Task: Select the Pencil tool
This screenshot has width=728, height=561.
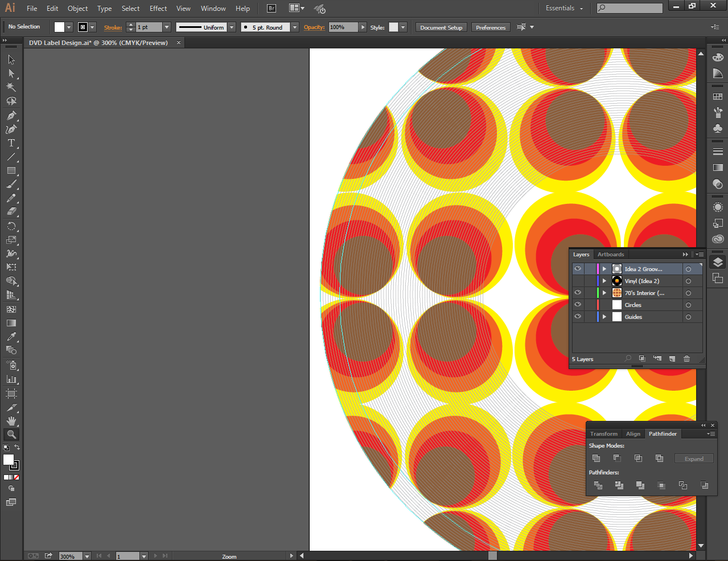Action: (x=11, y=198)
